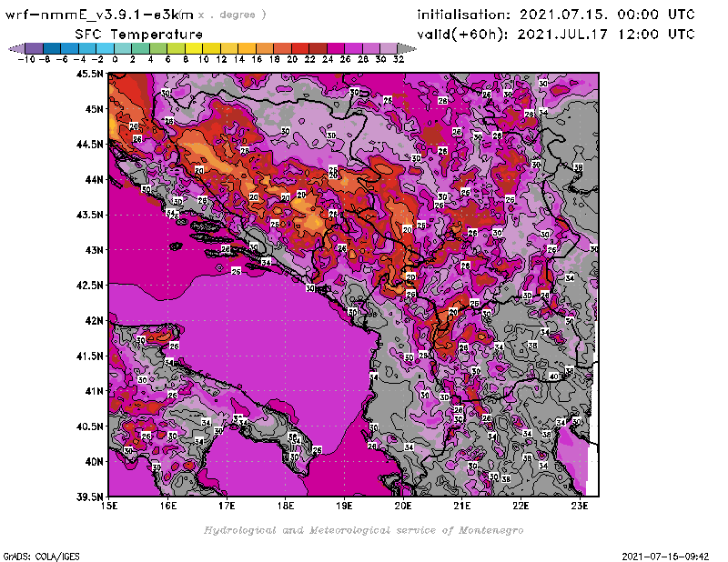Click the '16E' longitude label
Viewport: 728px width, 562px height.
click(168, 506)
